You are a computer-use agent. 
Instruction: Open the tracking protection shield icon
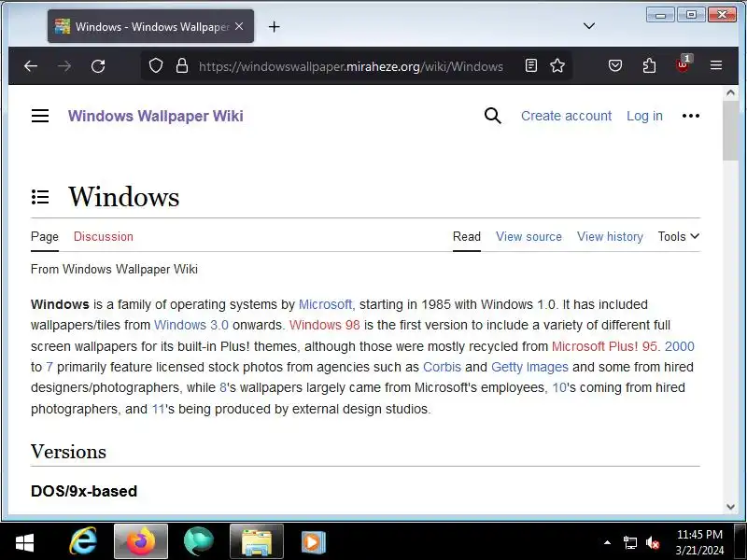point(156,65)
